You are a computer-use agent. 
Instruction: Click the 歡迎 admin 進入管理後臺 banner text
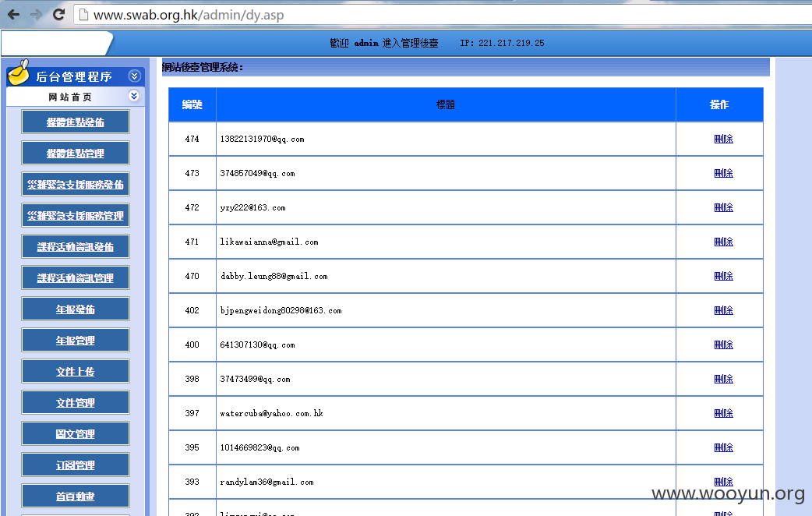click(x=384, y=43)
